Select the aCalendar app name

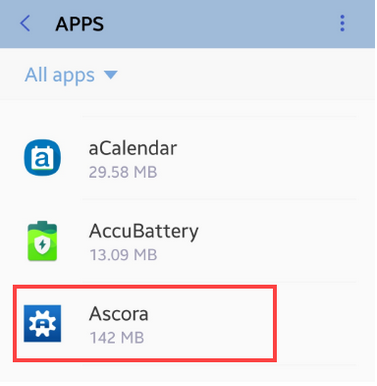(133, 148)
